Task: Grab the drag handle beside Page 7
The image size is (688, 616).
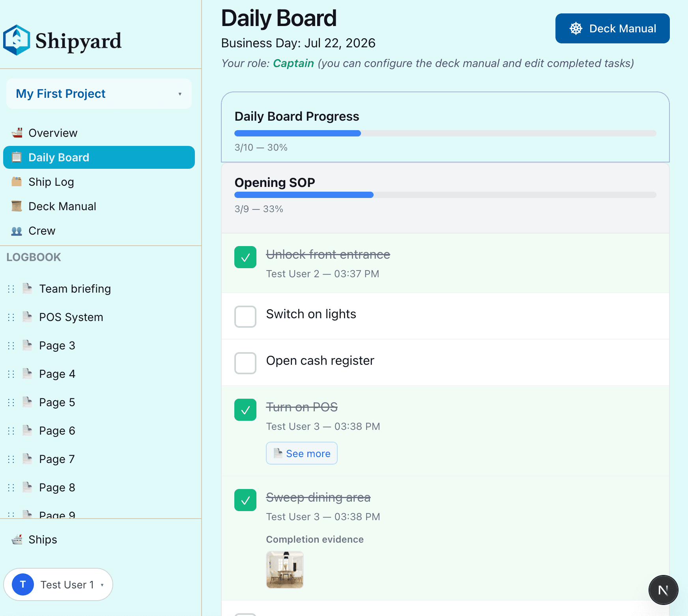Action: [x=11, y=459]
